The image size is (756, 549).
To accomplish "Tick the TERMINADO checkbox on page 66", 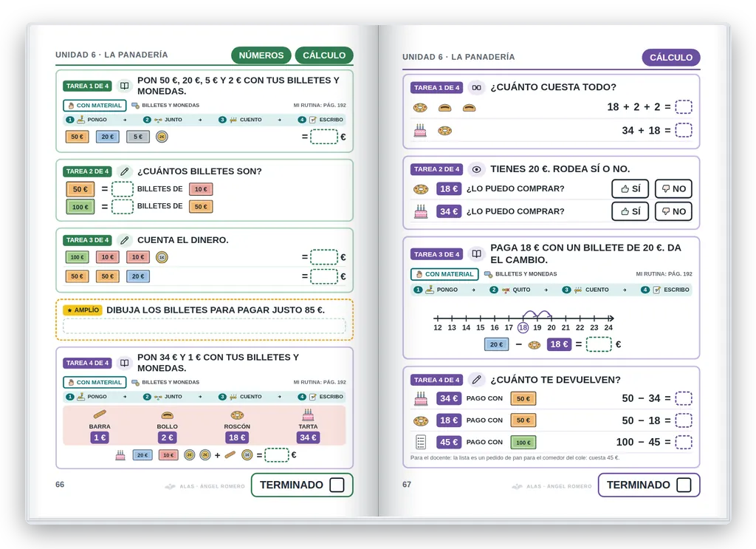I will tap(337, 485).
